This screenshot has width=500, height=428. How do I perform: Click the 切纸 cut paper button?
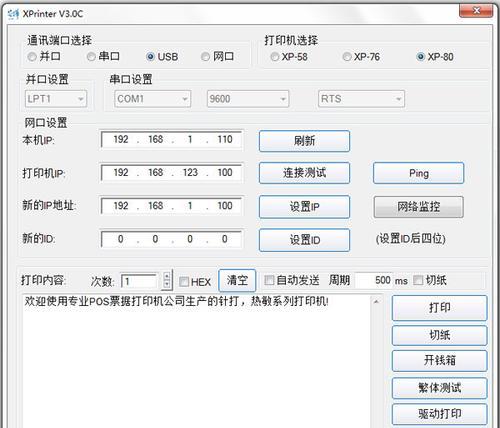click(x=440, y=335)
